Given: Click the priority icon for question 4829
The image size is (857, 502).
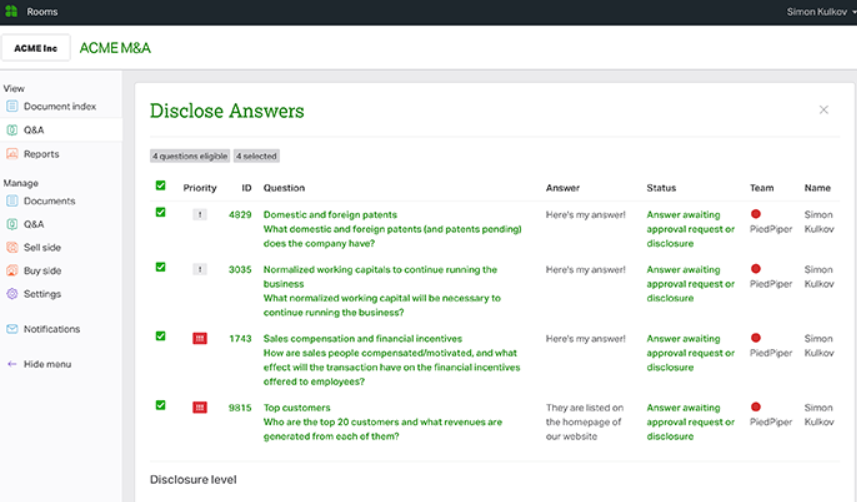Looking at the screenshot, I should (x=200, y=214).
